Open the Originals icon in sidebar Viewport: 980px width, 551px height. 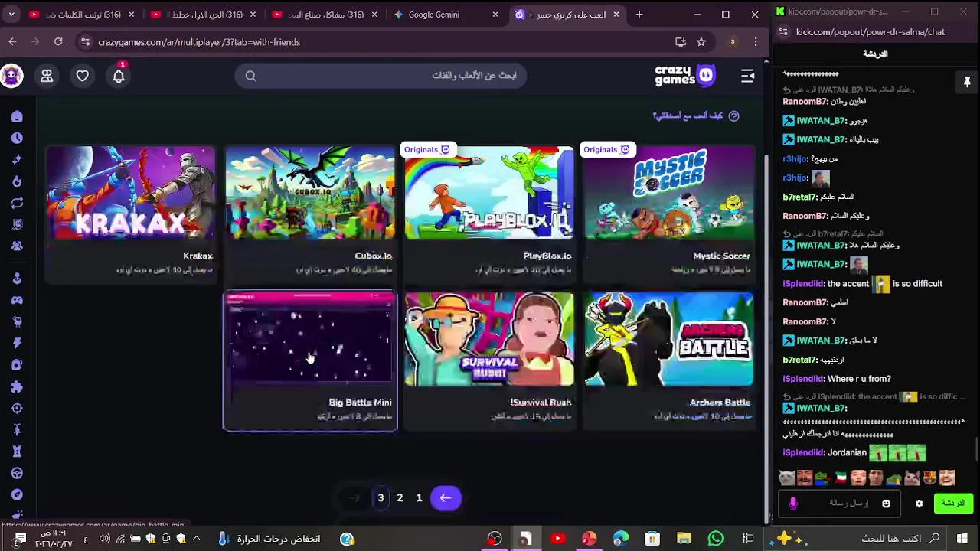click(17, 224)
